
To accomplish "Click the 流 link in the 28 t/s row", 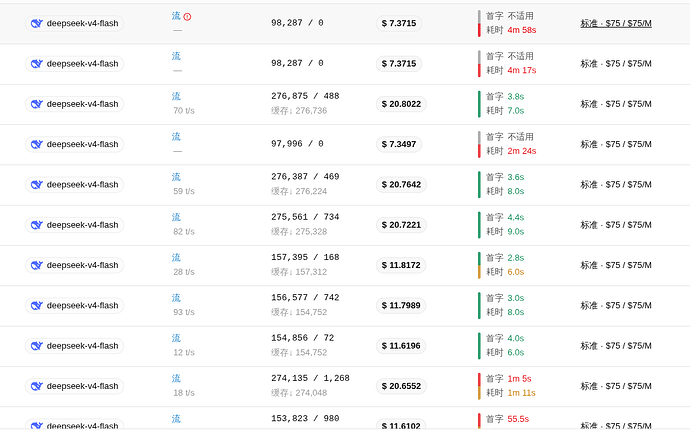I will tap(176, 257).
